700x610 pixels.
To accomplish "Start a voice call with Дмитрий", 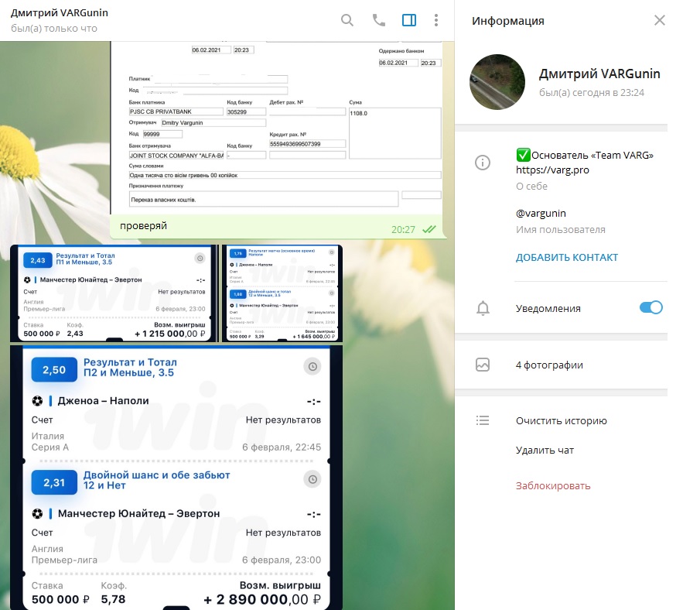I will [378, 20].
